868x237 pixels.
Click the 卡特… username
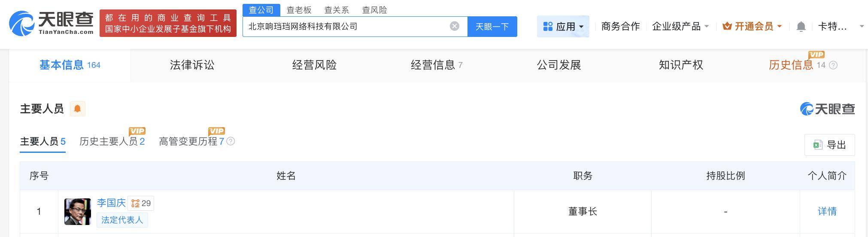pos(832,27)
